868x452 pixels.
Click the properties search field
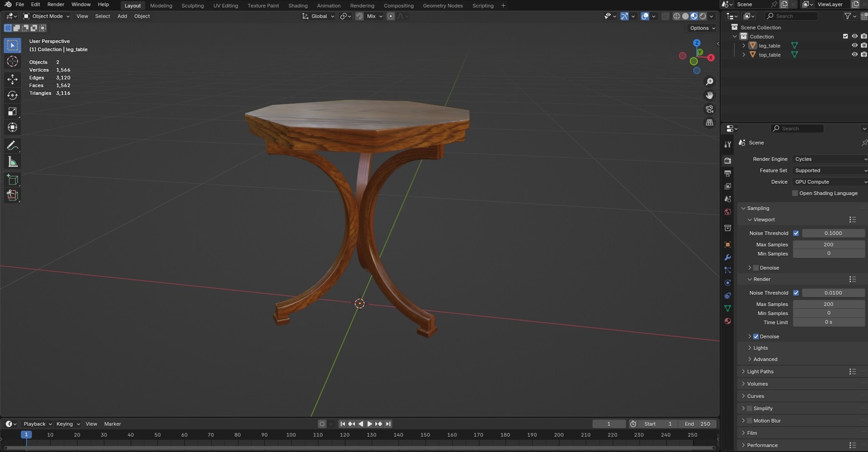tap(797, 128)
